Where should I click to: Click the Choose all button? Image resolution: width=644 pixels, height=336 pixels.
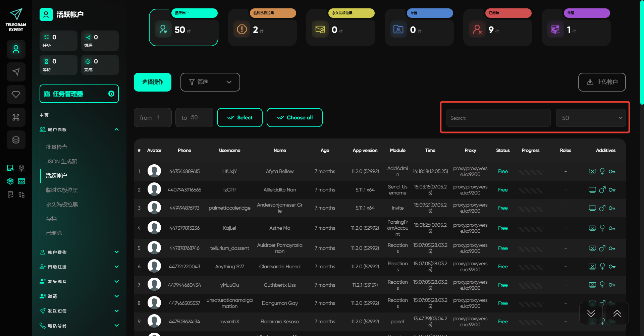click(294, 118)
